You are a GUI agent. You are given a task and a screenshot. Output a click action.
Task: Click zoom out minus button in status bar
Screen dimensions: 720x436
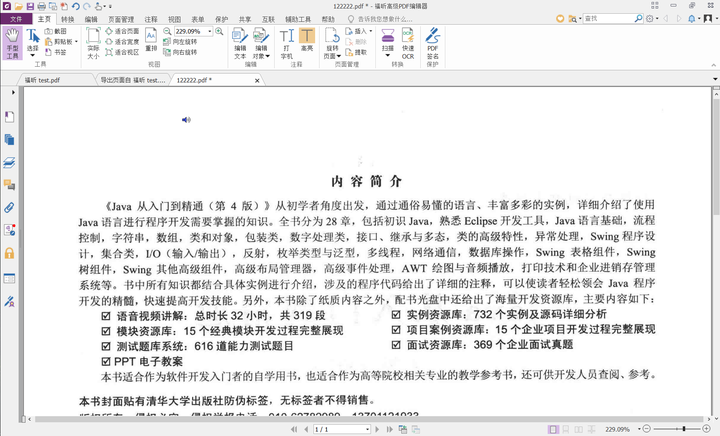pos(647,429)
